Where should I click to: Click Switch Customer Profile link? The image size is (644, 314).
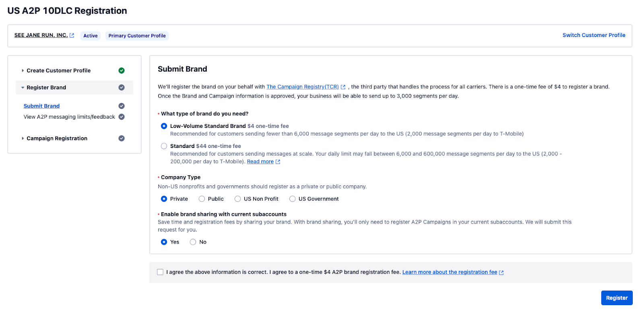coord(594,35)
